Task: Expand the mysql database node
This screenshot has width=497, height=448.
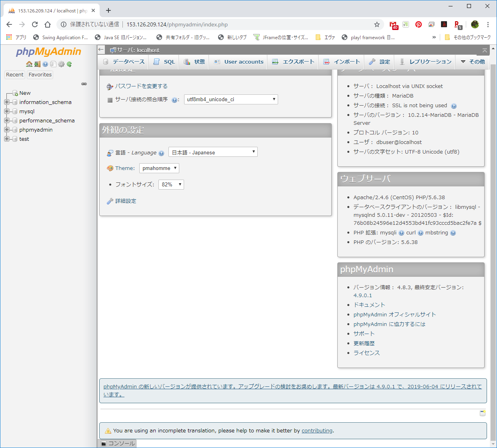Action: coord(7,111)
